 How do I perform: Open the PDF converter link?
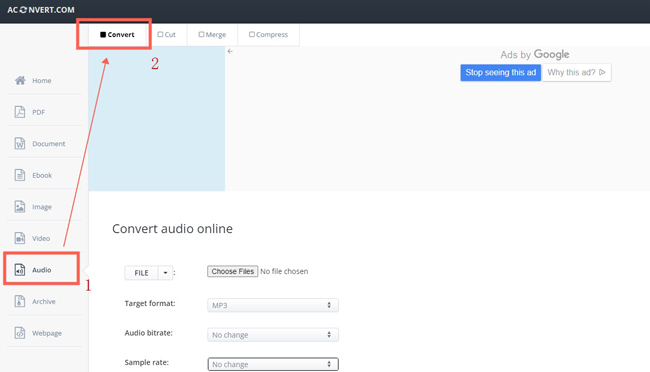pyautogui.click(x=39, y=112)
